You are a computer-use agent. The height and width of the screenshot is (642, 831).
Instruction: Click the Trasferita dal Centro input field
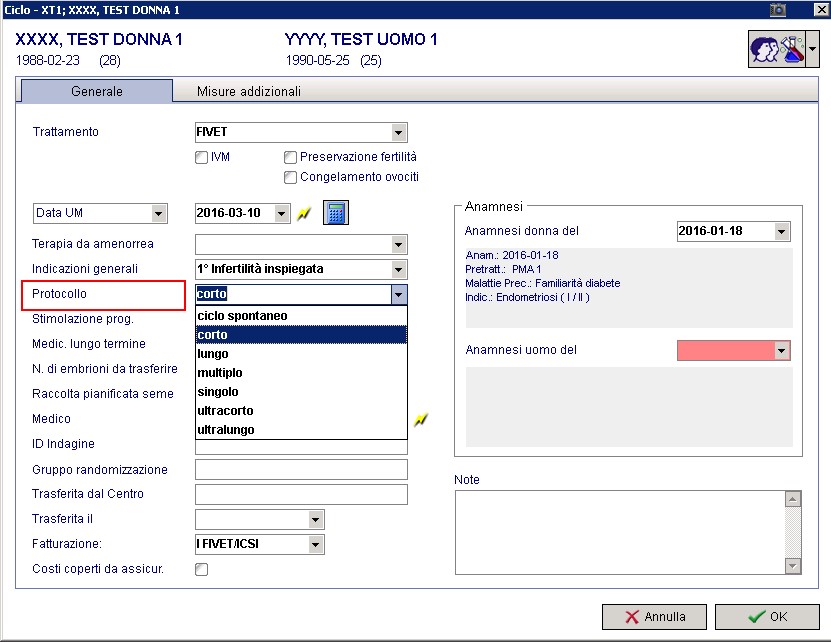pos(301,494)
